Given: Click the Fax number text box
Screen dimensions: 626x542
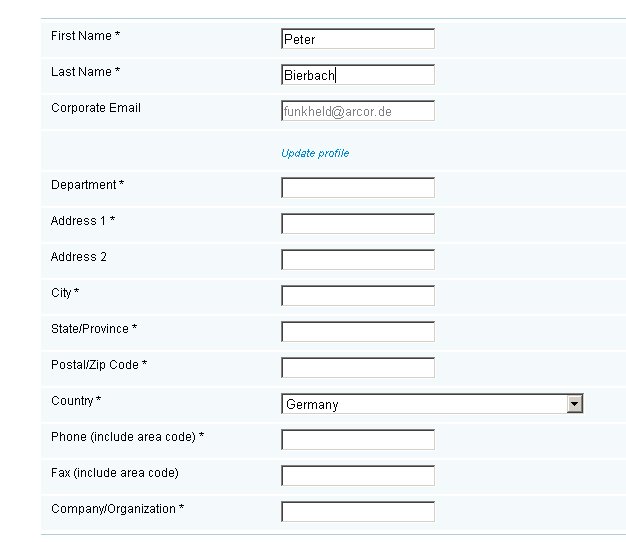Looking at the screenshot, I should (x=358, y=475).
